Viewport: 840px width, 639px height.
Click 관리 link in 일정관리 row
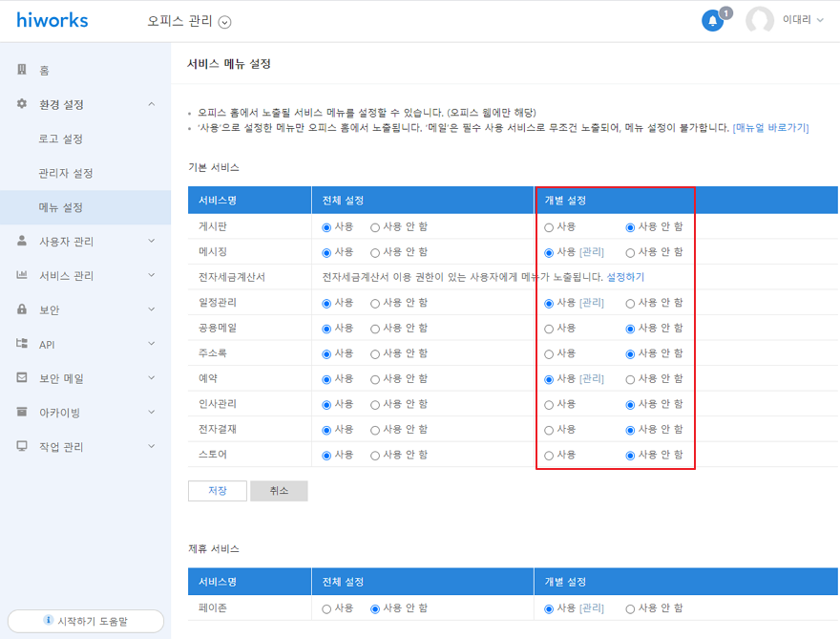pyautogui.click(x=592, y=303)
